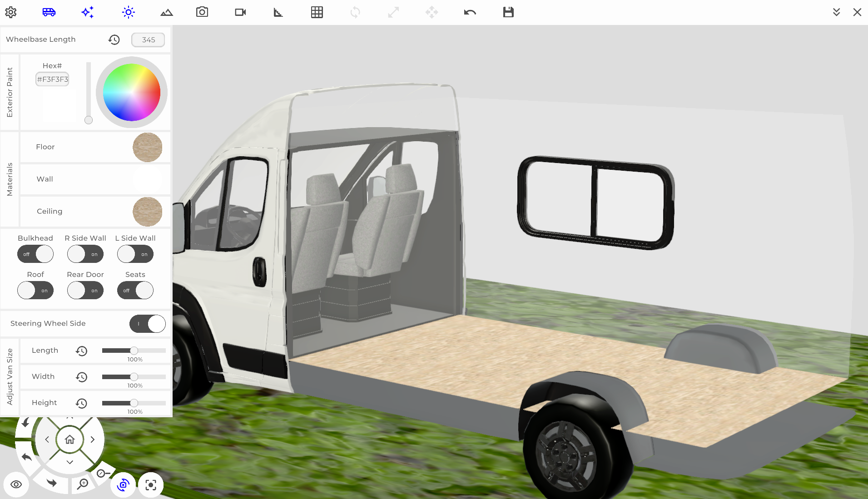Adjust the Height slider handle
868x499 pixels.
(134, 403)
